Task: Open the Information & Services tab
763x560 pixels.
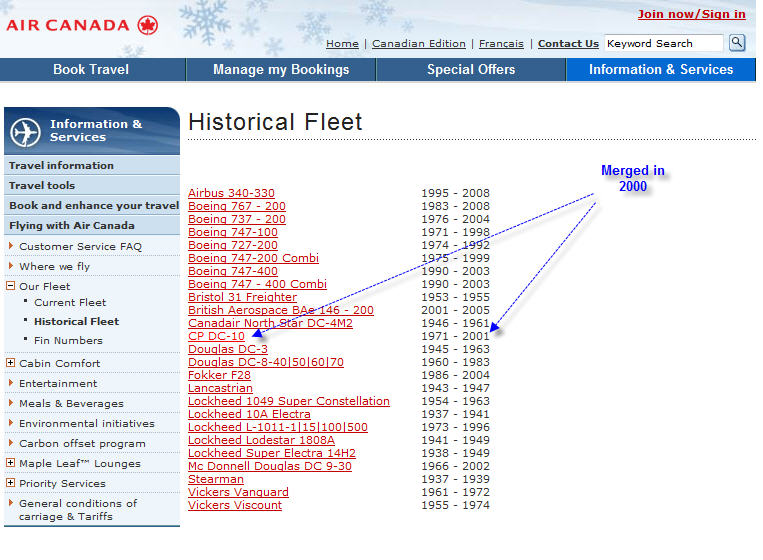Action: (661, 70)
